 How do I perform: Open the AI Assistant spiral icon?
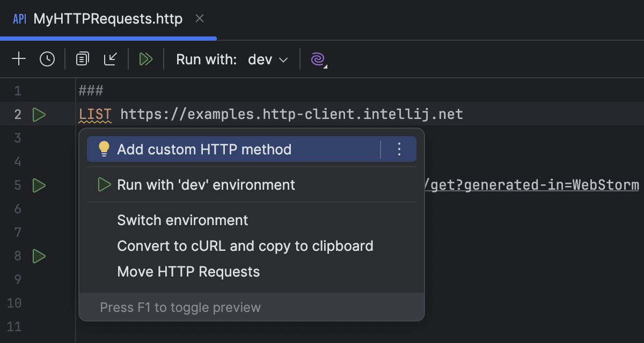[x=317, y=60]
